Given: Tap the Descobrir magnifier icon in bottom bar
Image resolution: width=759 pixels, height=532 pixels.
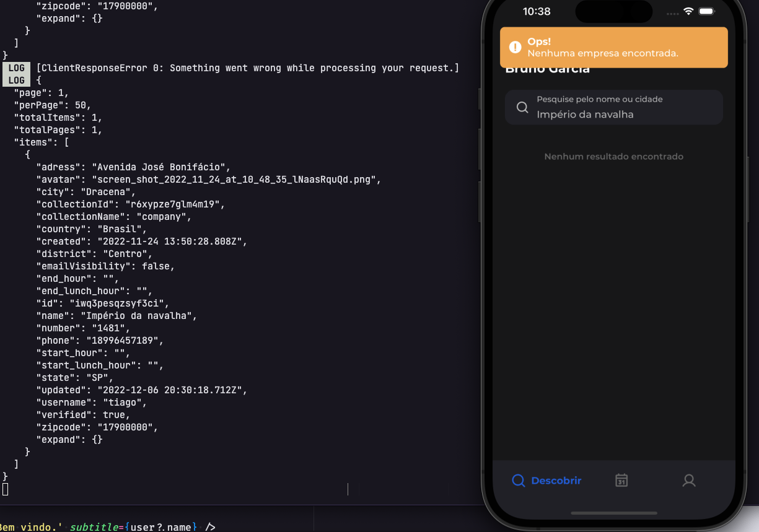Looking at the screenshot, I should point(519,481).
